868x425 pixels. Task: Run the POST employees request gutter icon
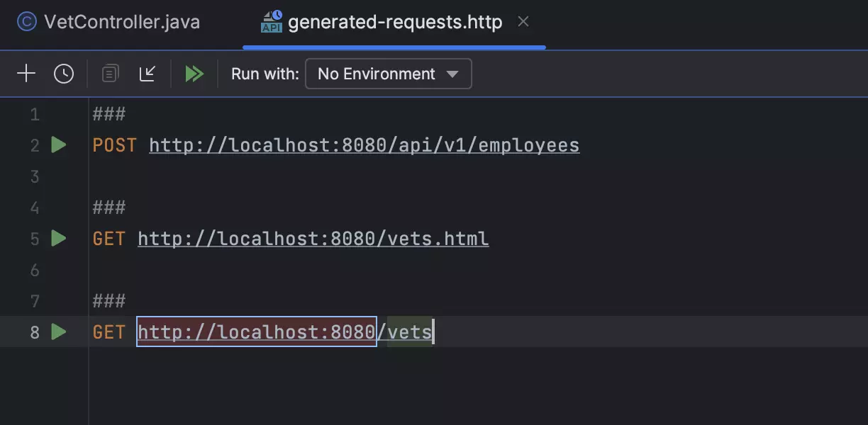59,145
